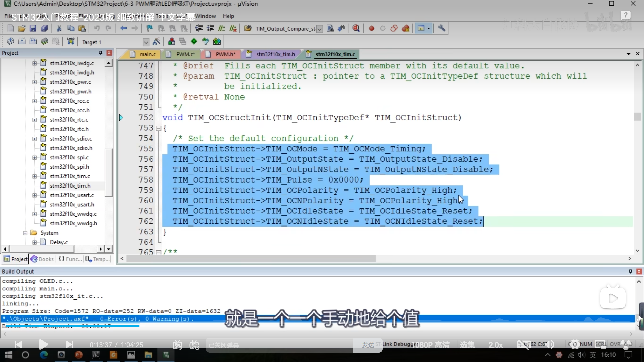Switch to the Books panel tab
Viewport: 644px width, 362px height.
click(x=42, y=259)
